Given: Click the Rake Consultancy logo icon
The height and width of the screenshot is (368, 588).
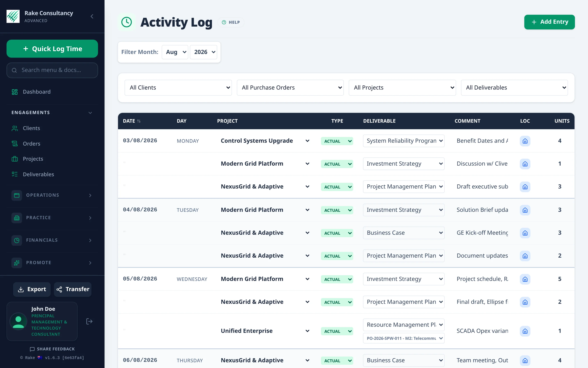Looking at the screenshot, I should [x=13, y=16].
